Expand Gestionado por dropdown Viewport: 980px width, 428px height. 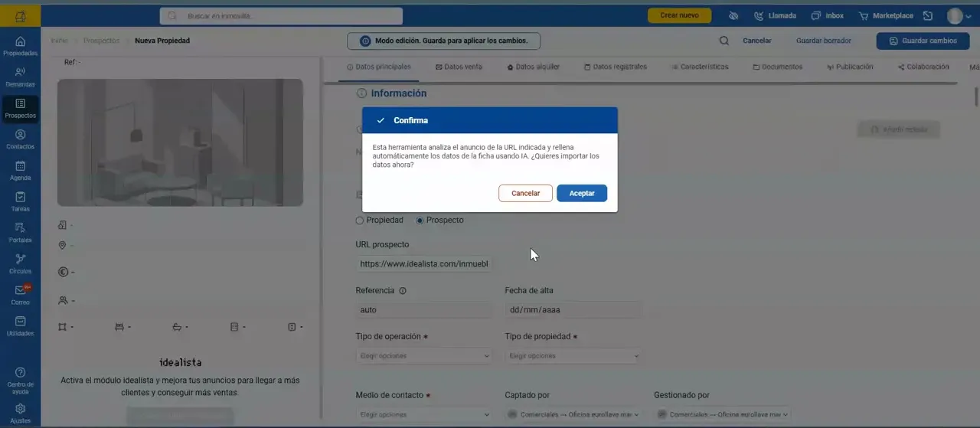point(723,414)
